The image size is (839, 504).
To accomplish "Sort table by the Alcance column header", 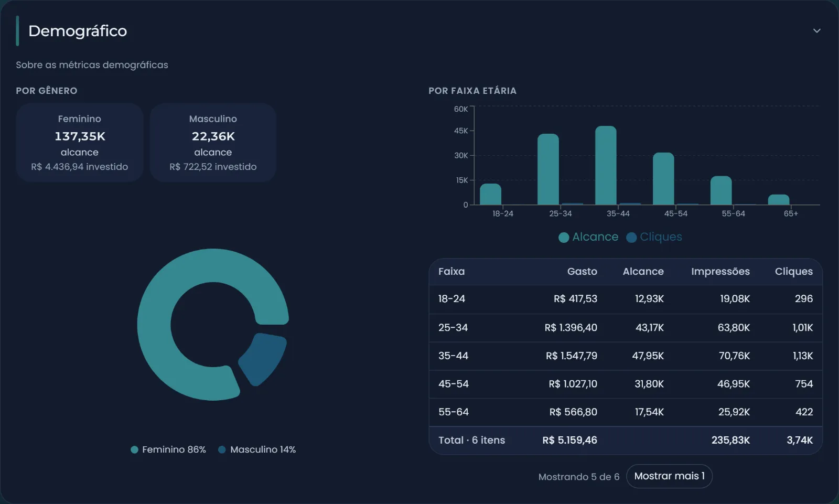I will [x=643, y=272].
